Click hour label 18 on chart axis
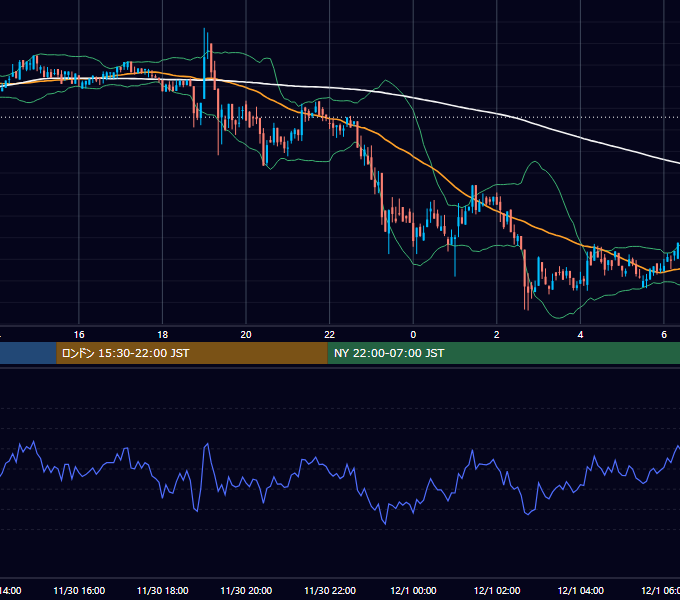The height and width of the screenshot is (600, 680). 163,335
